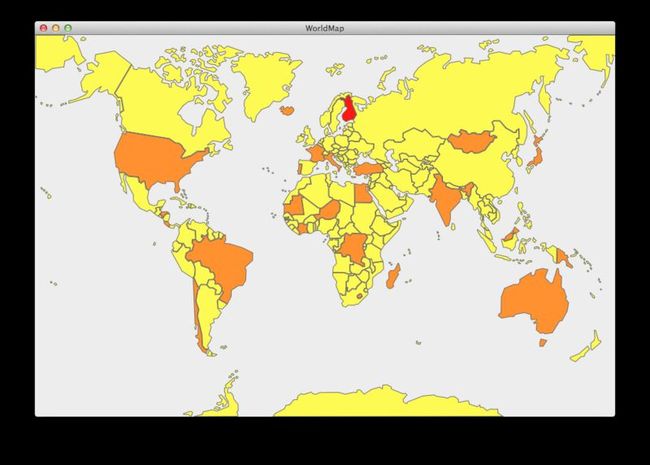This screenshot has width=650, height=465.
Task: Select yellow Alaska region
Action: tap(104, 75)
